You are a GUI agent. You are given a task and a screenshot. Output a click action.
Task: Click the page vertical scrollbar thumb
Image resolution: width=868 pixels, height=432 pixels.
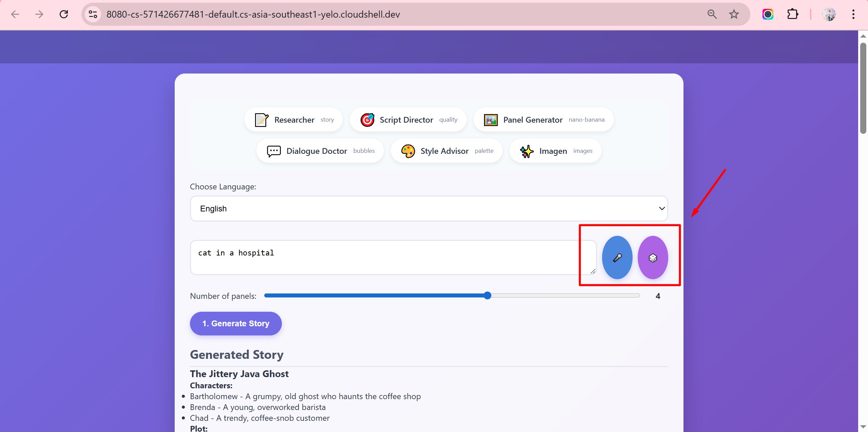(x=863, y=88)
